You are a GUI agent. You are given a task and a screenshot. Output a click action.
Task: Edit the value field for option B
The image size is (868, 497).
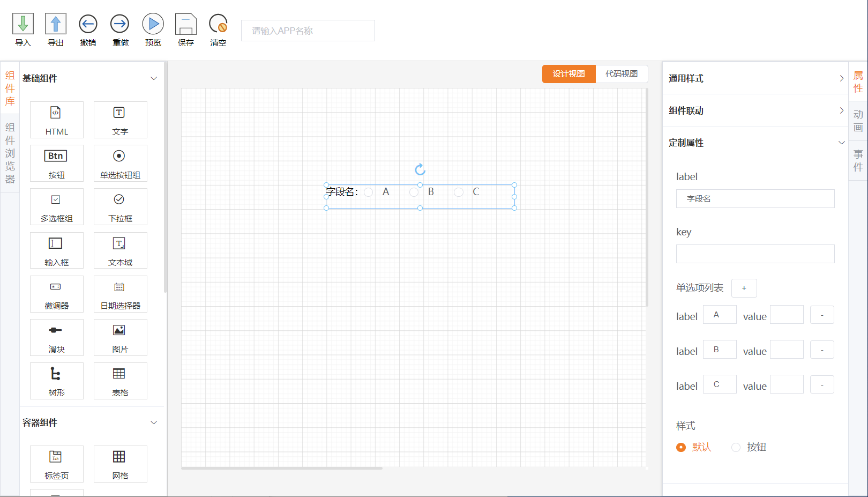[787, 350]
